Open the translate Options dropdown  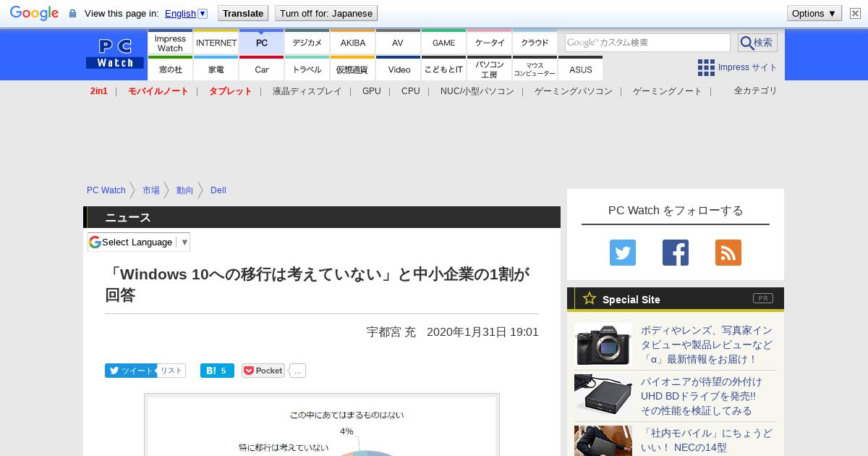tap(814, 13)
